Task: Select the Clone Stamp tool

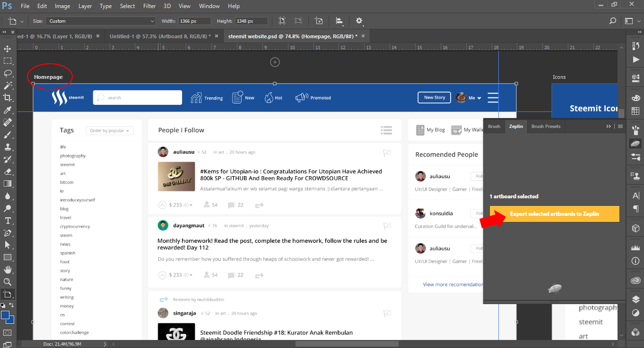Action: pos(8,147)
